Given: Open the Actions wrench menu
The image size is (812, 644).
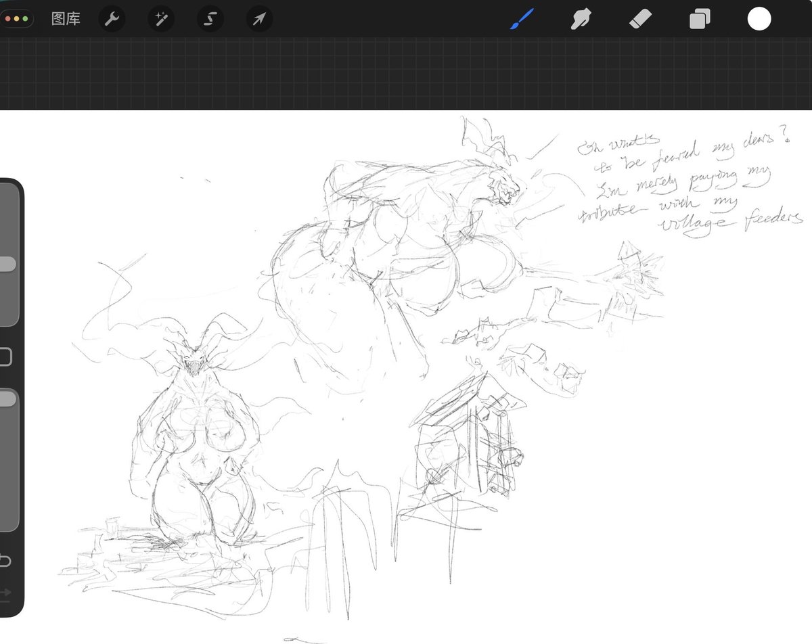Looking at the screenshot, I should pos(112,19).
